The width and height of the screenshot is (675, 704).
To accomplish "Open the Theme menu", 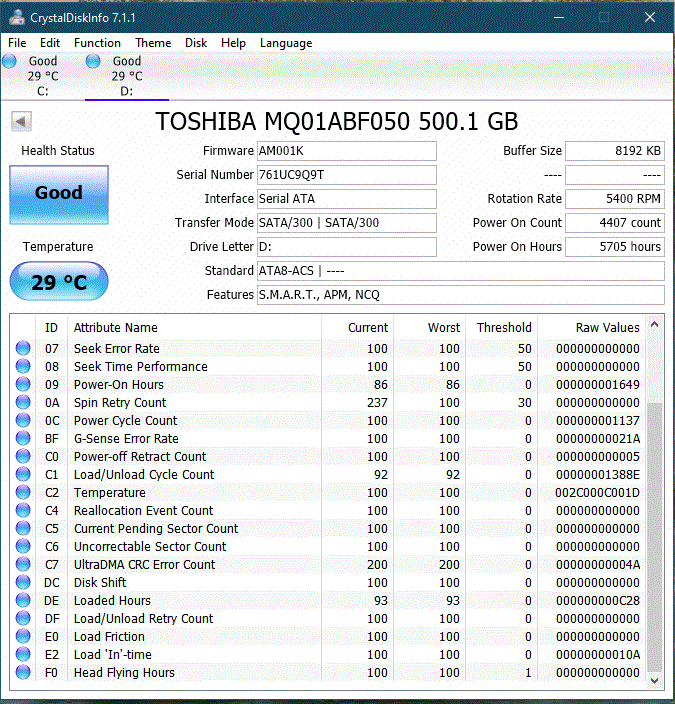I will (x=153, y=43).
